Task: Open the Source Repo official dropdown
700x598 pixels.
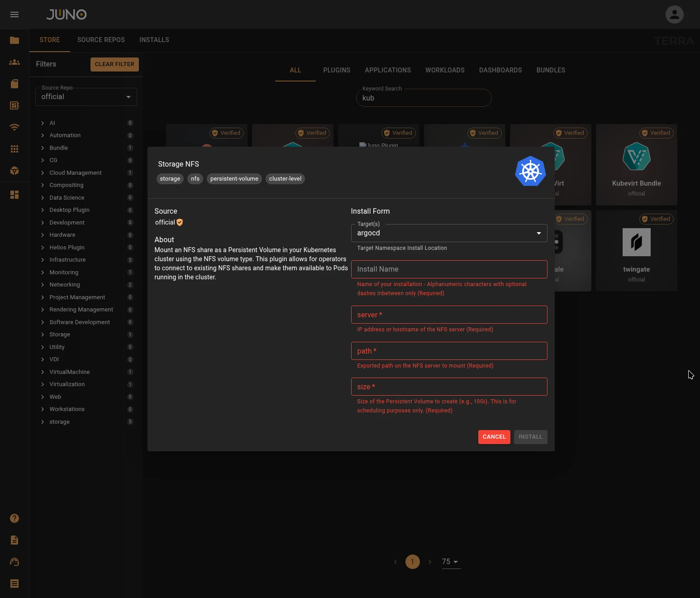Action: [x=86, y=97]
